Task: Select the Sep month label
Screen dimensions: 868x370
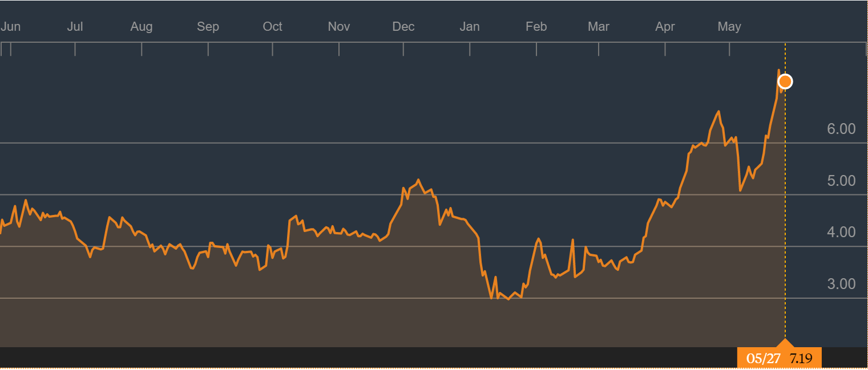Action: click(x=208, y=26)
